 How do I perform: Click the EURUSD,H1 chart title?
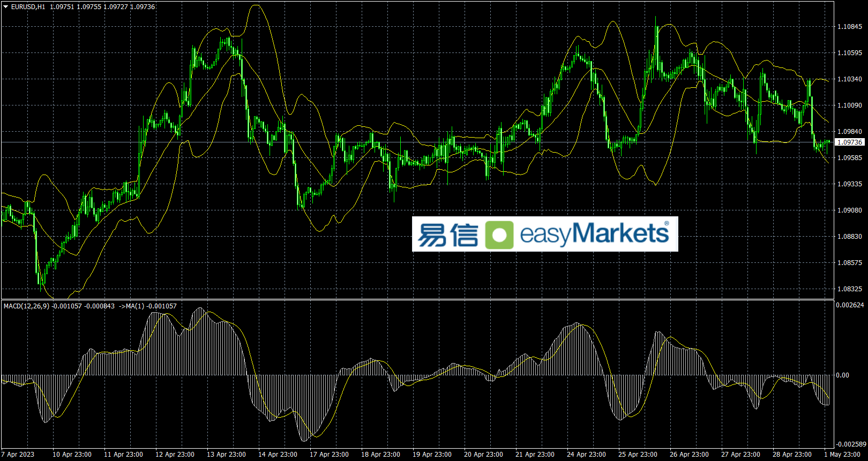(x=28, y=7)
